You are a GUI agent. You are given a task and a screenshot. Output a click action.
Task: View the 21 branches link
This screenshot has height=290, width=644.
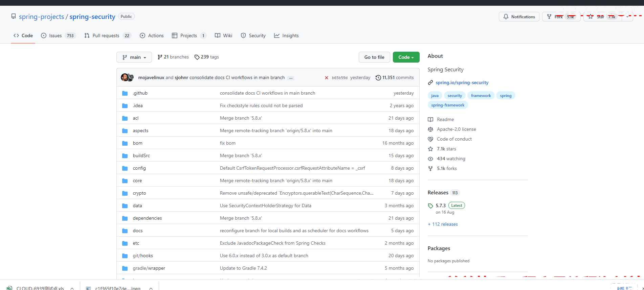point(173,57)
